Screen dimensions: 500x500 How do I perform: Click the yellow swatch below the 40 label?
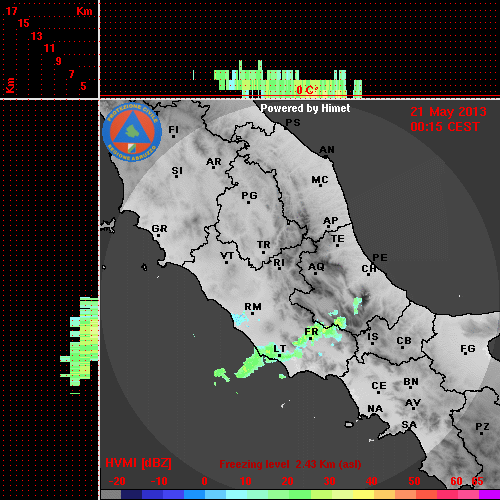[363, 494]
